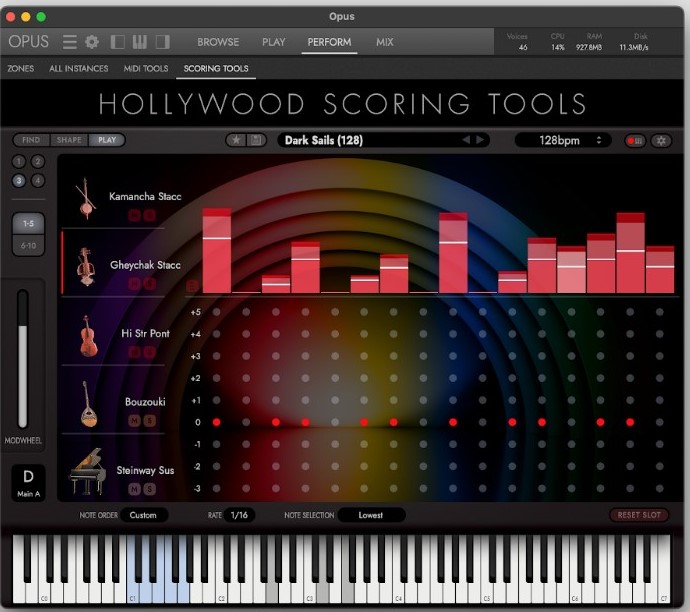The height and width of the screenshot is (612, 690).
Task: Open the Opus settings gear
Action: tap(92, 42)
